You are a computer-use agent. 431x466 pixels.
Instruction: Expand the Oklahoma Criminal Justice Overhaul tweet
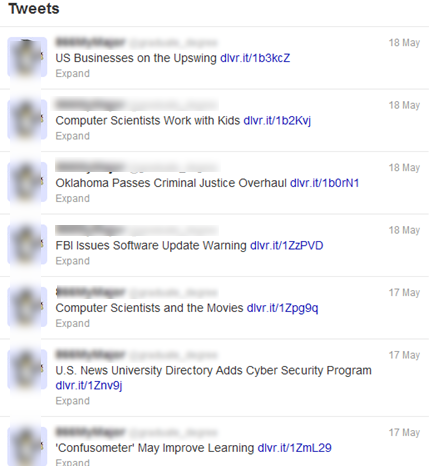tap(73, 198)
